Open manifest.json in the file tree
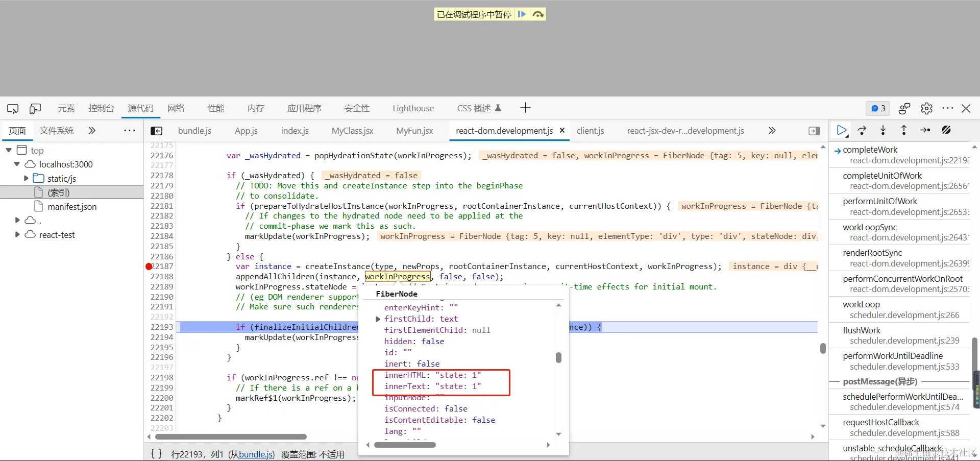980x461 pixels. pyautogui.click(x=72, y=206)
